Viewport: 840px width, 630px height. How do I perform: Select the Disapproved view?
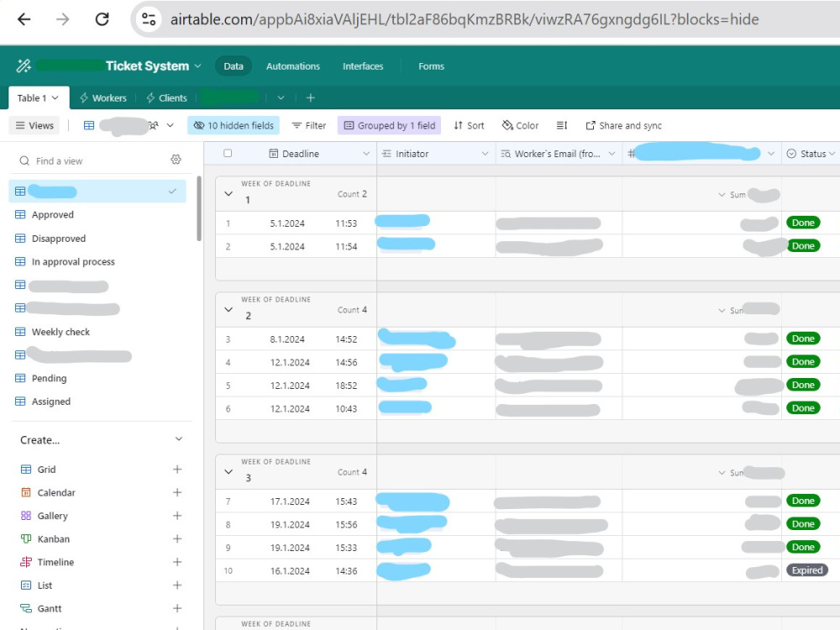97,239
